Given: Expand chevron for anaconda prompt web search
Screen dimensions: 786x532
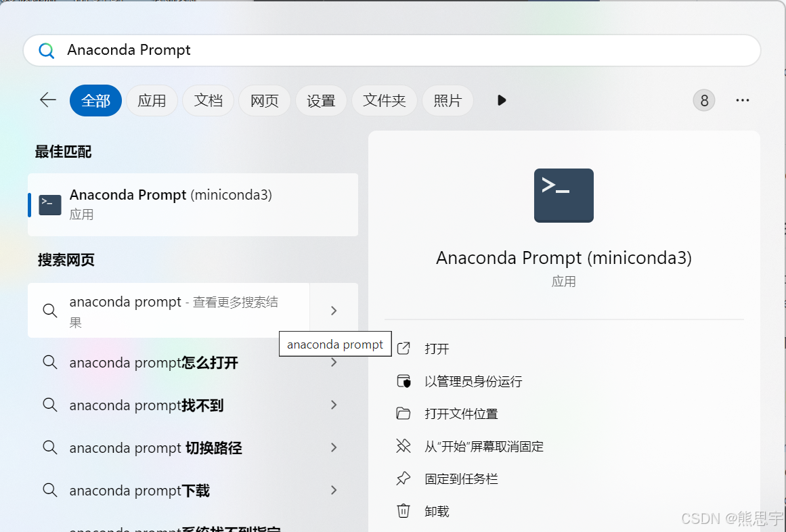Looking at the screenshot, I should click(334, 311).
